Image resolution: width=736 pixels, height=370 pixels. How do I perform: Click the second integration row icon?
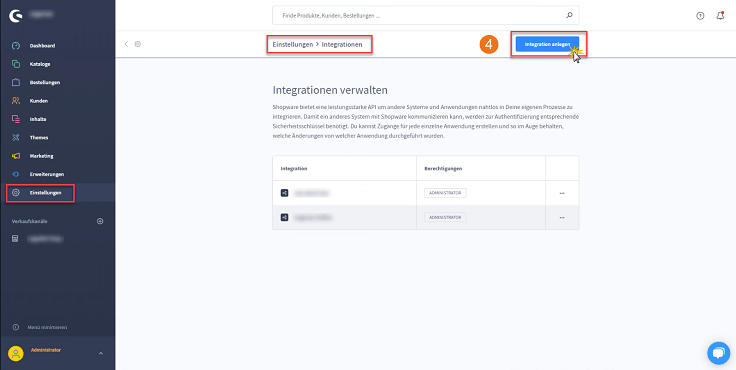point(284,217)
